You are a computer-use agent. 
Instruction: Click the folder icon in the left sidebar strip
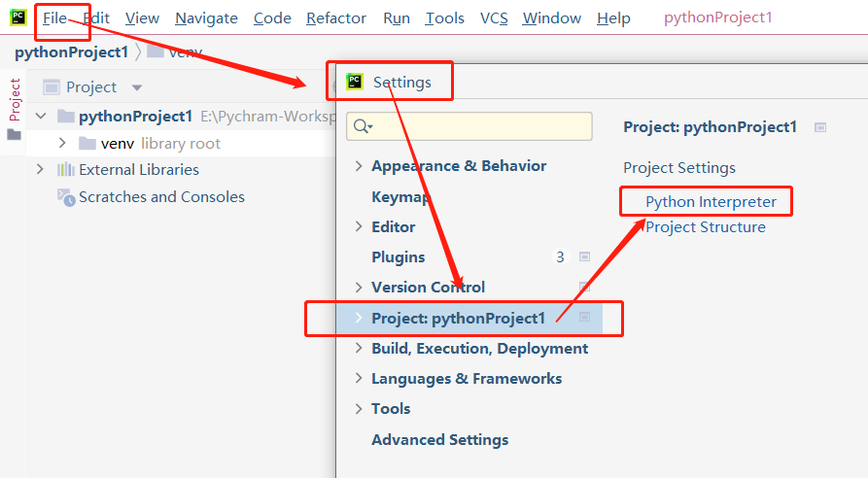[x=14, y=135]
